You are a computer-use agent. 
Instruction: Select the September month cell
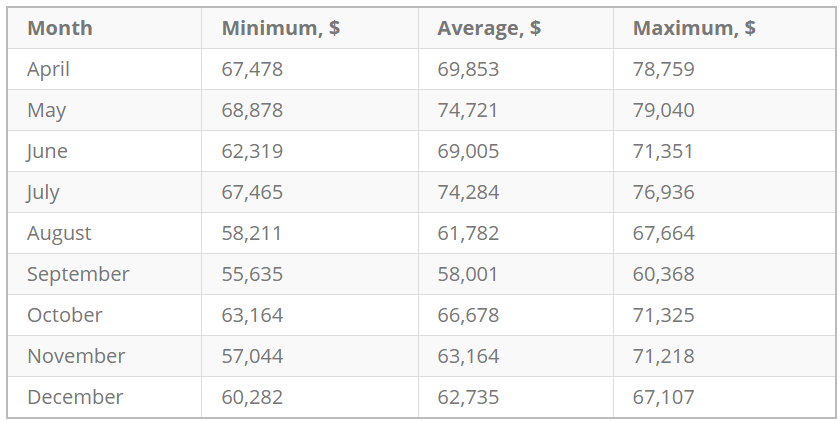tap(78, 274)
